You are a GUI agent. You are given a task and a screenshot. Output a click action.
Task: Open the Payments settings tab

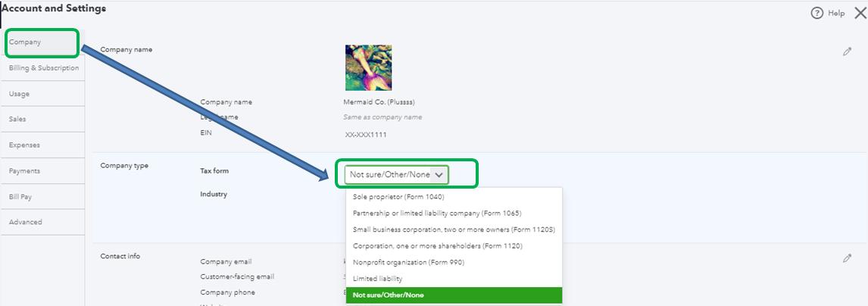(24, 171)
